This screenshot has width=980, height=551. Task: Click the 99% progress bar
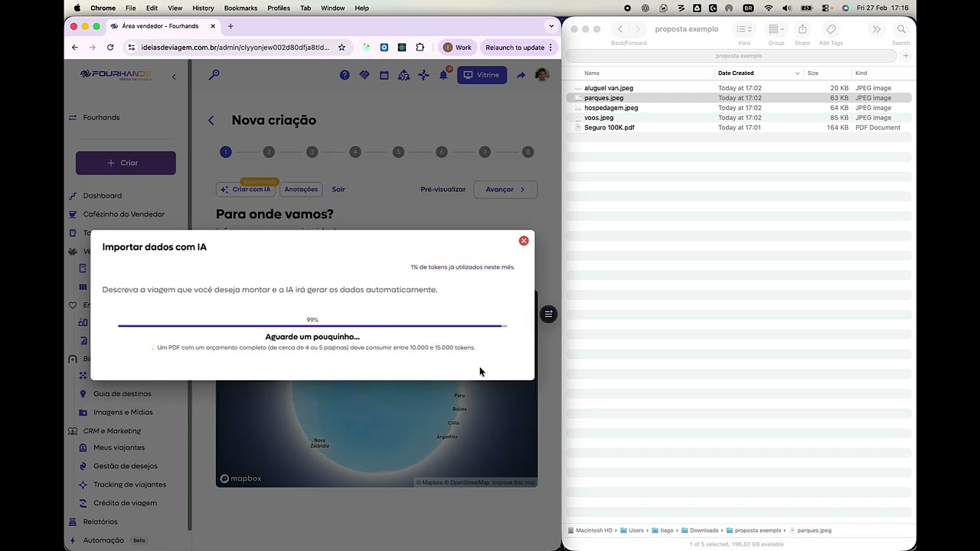312,326
